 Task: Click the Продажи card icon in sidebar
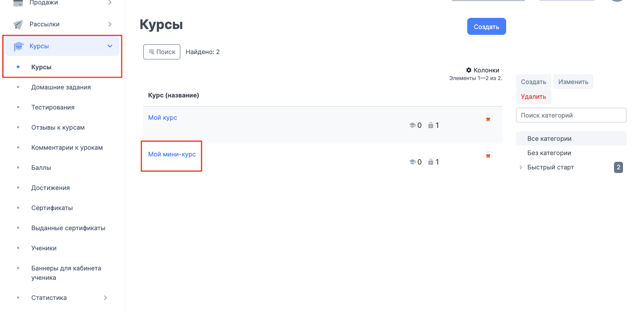[x=18, y=3]
